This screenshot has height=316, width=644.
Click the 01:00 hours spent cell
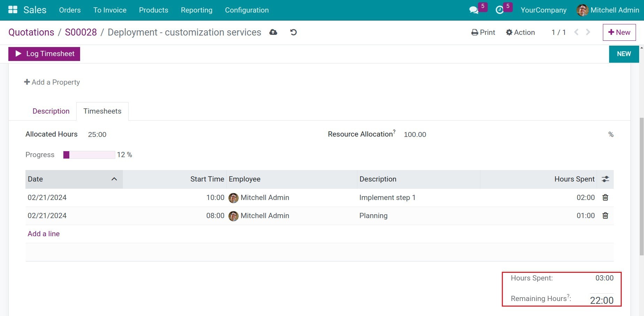[586, 216]
